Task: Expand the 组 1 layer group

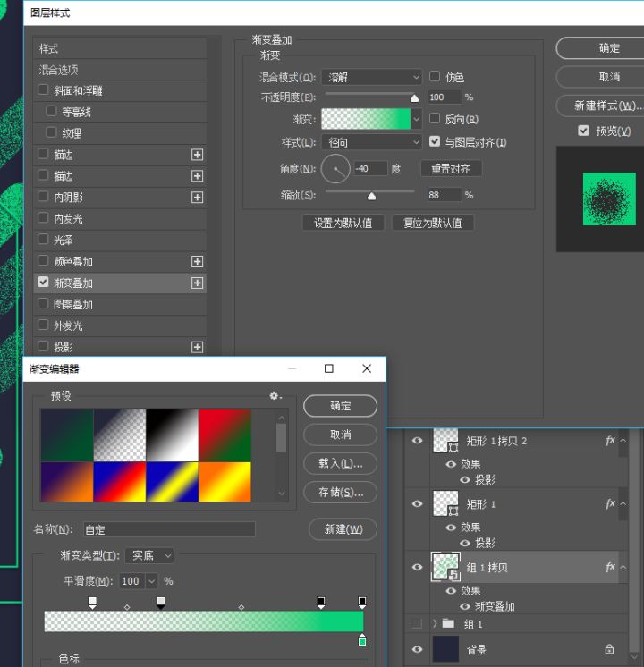Action: point(435,624)
